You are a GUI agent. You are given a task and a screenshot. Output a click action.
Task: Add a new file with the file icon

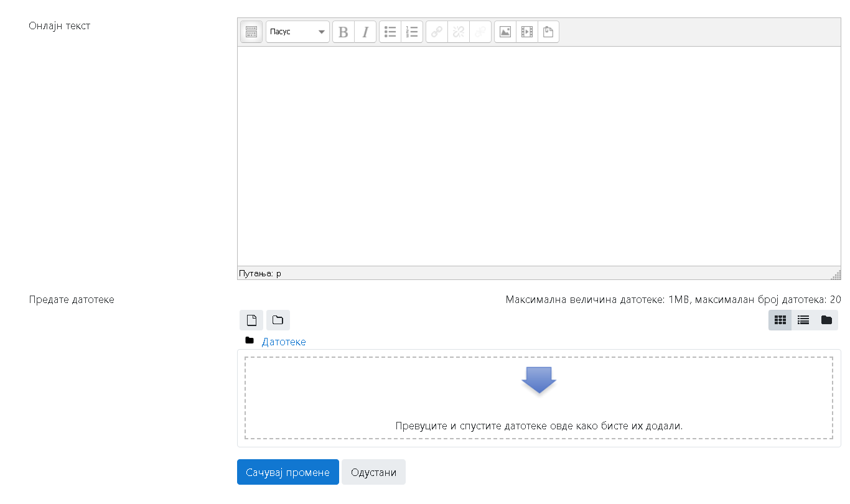coord(251,320)
